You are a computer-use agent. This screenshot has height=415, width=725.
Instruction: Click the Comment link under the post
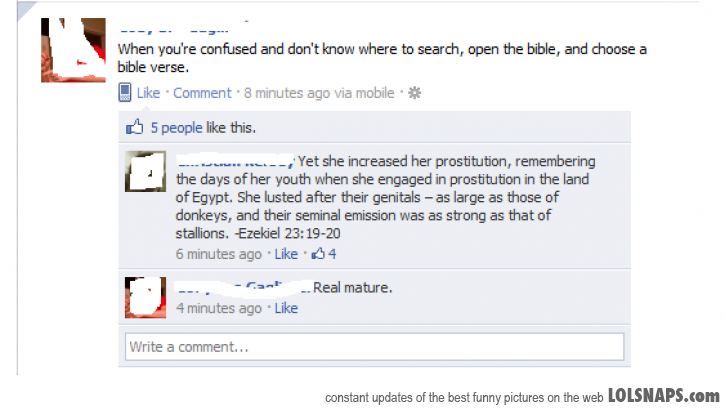pyautogui.click(x=202, y=93)
